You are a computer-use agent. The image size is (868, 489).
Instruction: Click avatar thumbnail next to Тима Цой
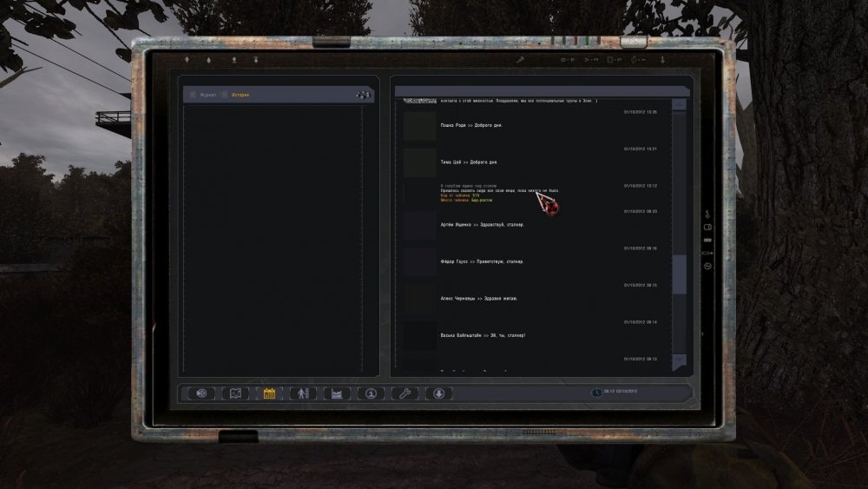[x=419, y=162]
